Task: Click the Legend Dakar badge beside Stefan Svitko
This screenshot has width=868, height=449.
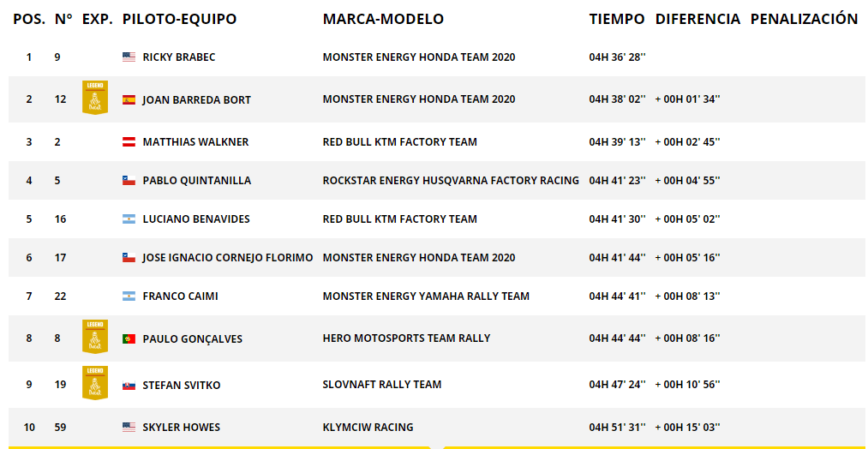Action: (x=94, y=382)
